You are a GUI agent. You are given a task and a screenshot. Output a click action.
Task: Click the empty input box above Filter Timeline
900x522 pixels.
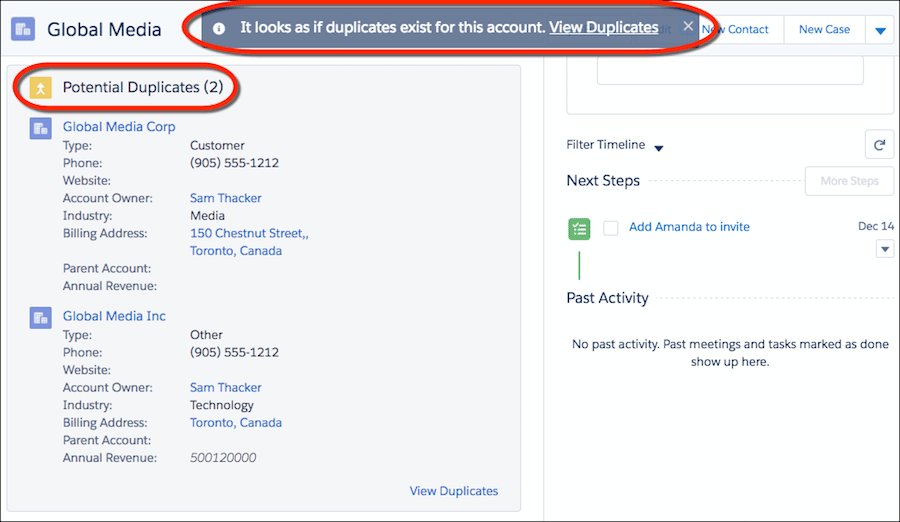click(730, 71)
